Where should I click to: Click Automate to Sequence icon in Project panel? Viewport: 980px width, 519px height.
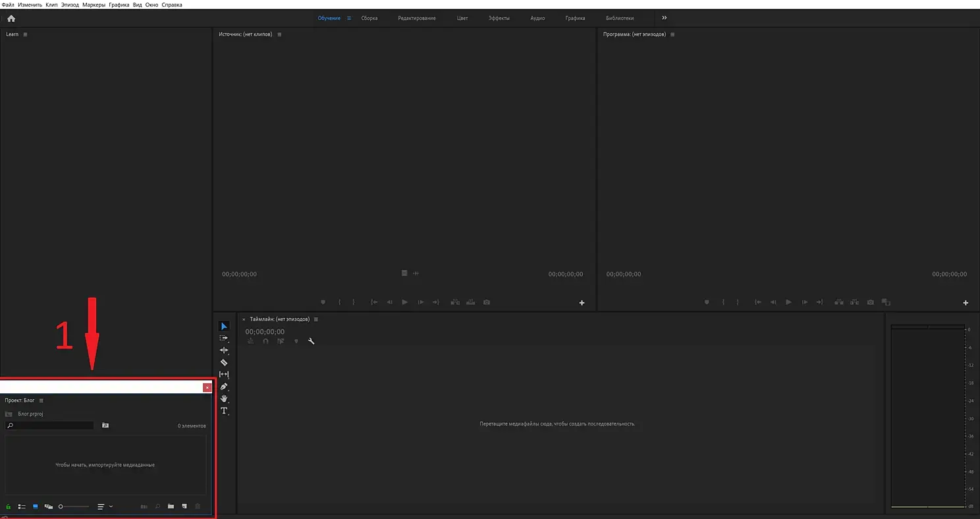coord(144,506)
